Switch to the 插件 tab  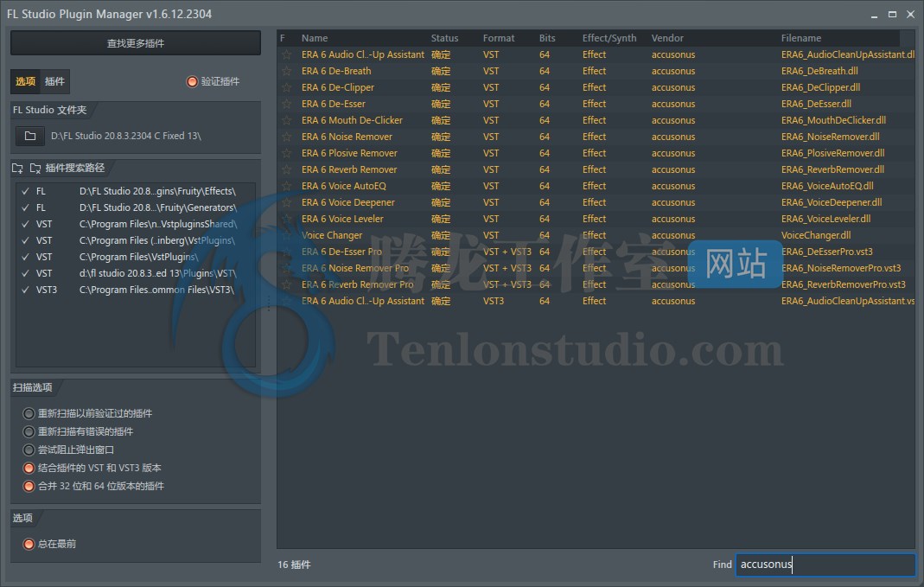tap(54, 81)
